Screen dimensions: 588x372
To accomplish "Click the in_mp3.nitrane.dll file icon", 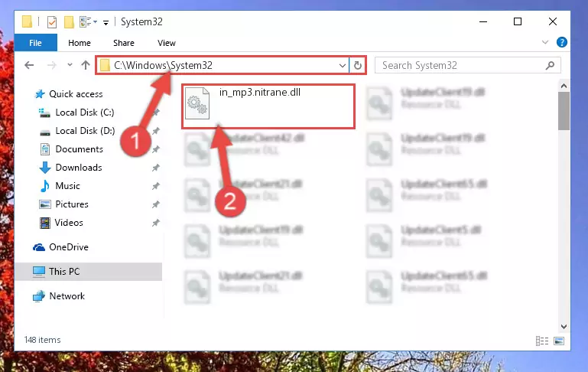I will 197,103.
